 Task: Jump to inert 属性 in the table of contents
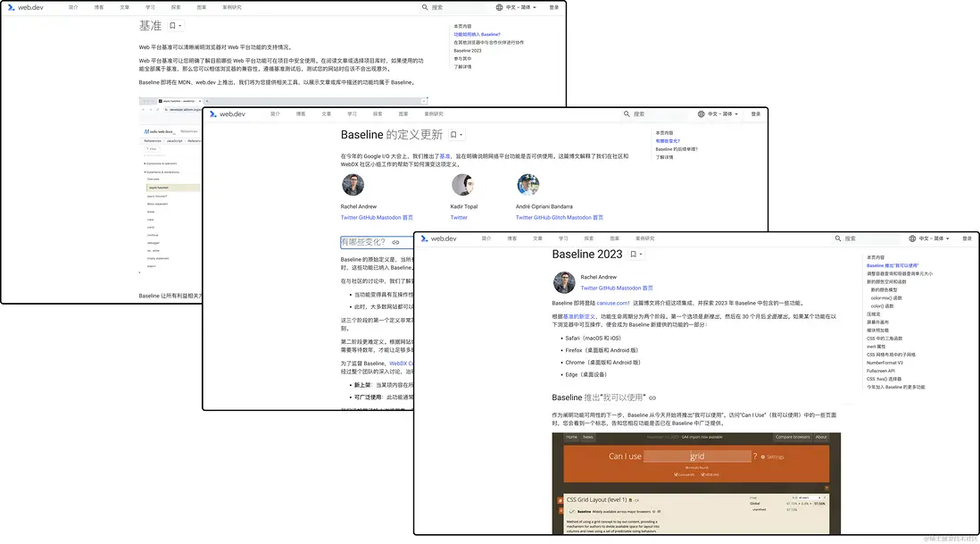[876, 347]
